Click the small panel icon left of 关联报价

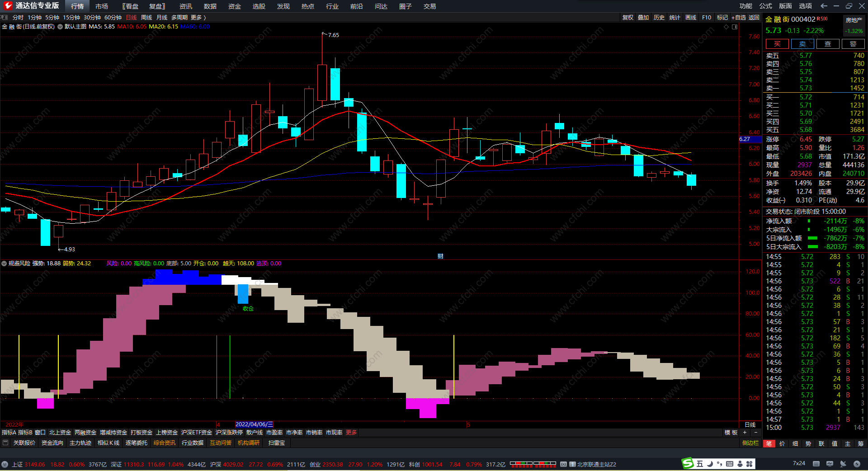click(x=5, y=443)
